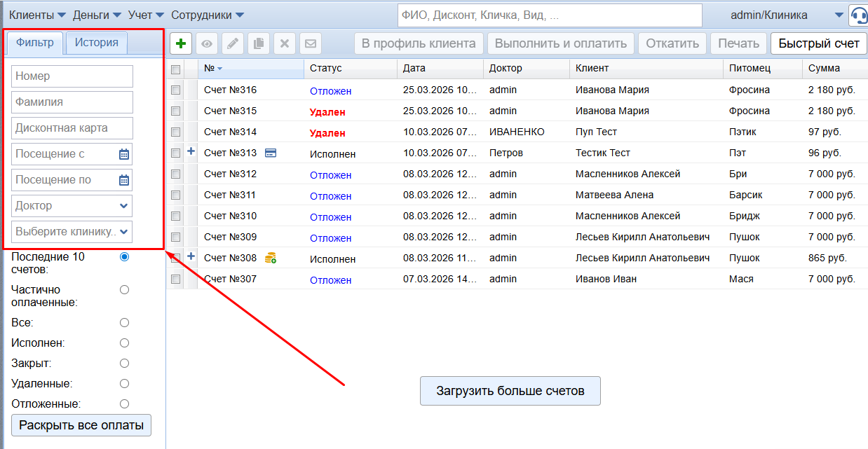Click Загрузить больше счетов button

click(510, 391)
